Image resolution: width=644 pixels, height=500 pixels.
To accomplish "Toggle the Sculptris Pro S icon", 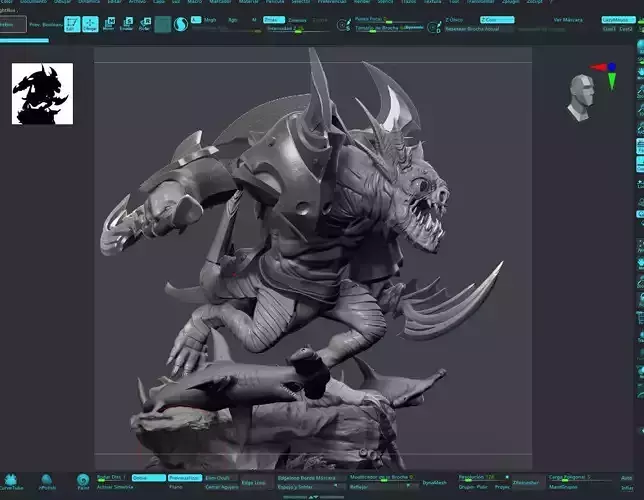I will 181,24.
